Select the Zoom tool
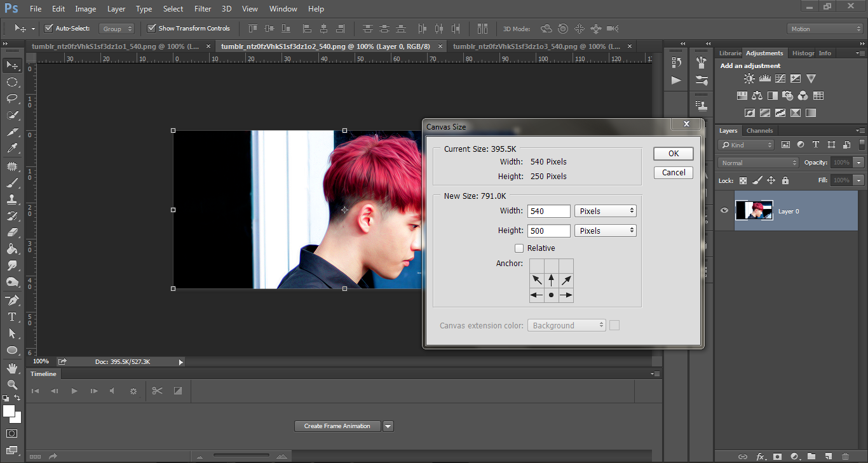Screen dimensions: 868x463 click(12, 384)
